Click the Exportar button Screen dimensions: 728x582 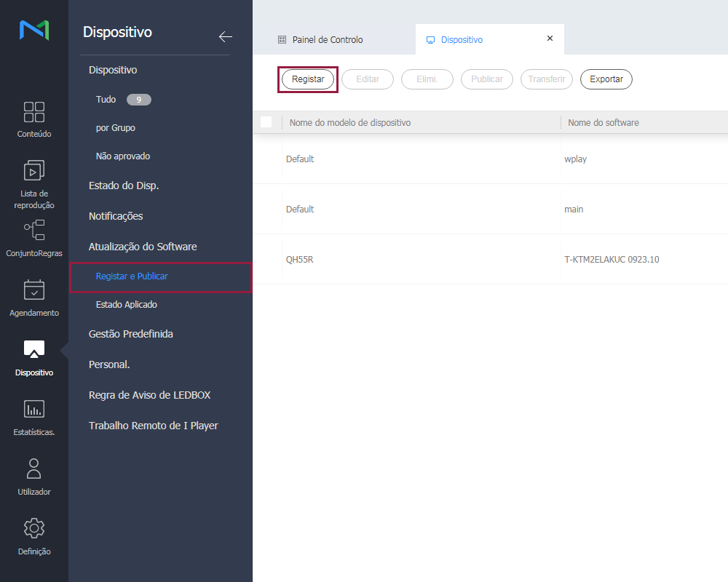coord(606,79)
